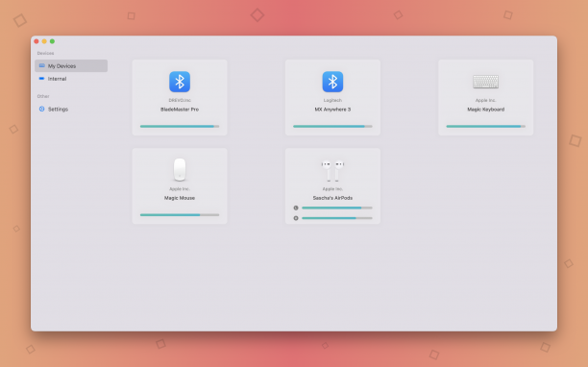The height and width of the screenshot is (367, 588).
Task: Click the Settings gear icon in sidebar
Action: click(41, 109)
